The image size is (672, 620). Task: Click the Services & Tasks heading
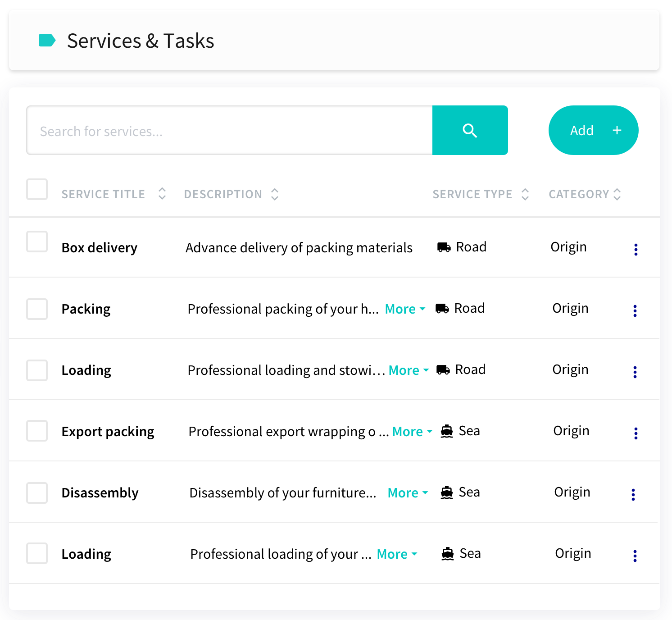click(x=141, y=41)
